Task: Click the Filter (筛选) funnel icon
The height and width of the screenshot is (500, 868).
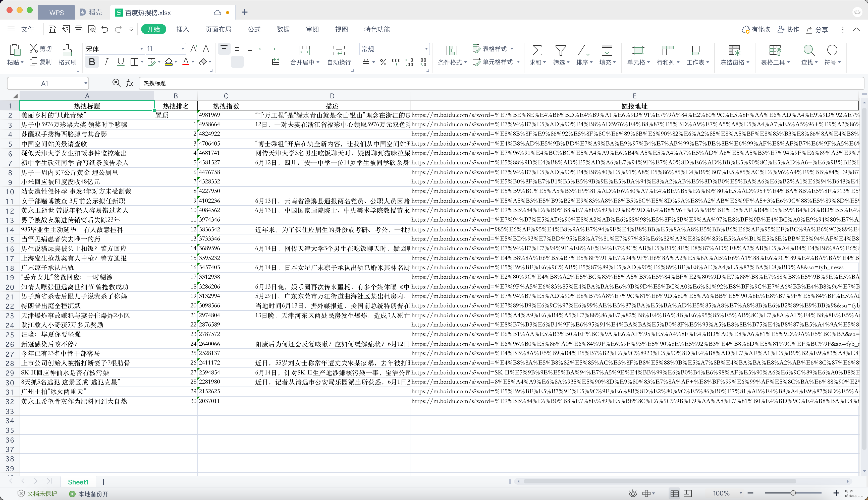Action: (x=560, y=50)
